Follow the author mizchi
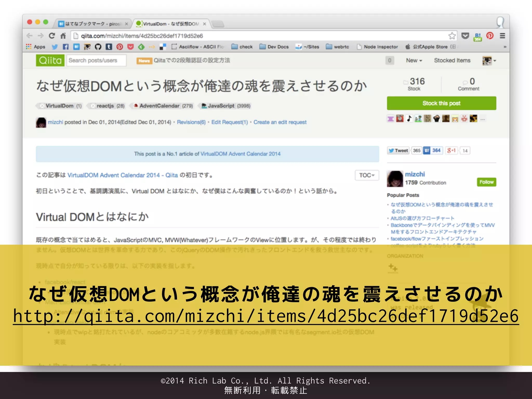The height and width of the screenshot is (399, 532). click(486, 182)
